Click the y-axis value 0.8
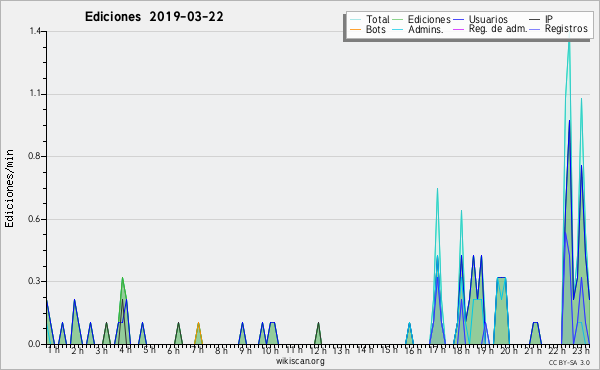The height and width of the screenshot is (370, 600). click(34, 156)
